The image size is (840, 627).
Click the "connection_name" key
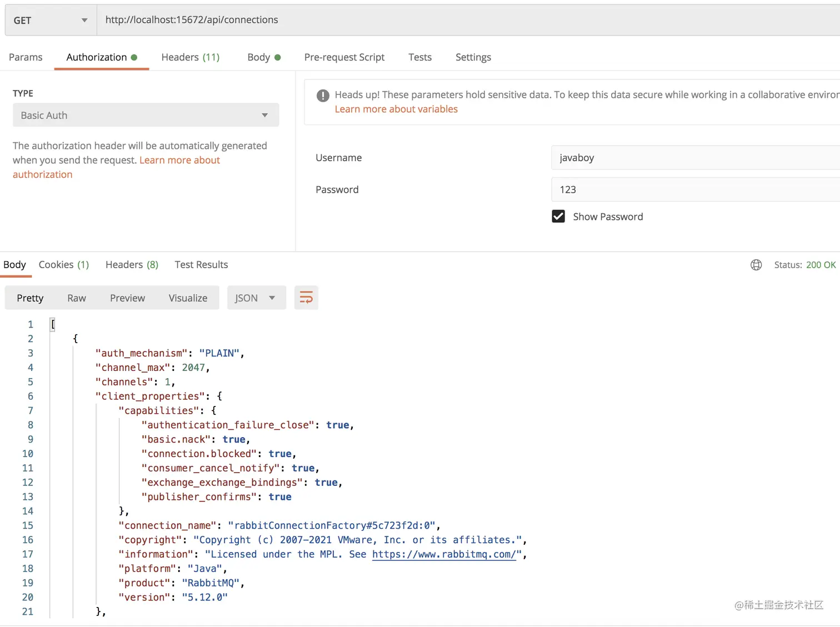(167, 525)
